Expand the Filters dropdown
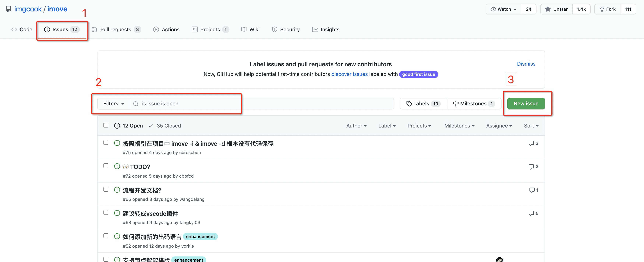The height and width of the screenshot is (262, 644). (114, 104)
